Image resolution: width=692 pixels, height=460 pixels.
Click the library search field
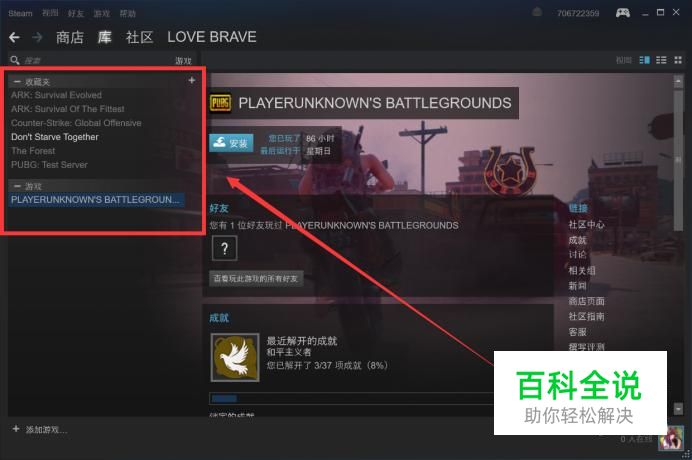(97, 60)
